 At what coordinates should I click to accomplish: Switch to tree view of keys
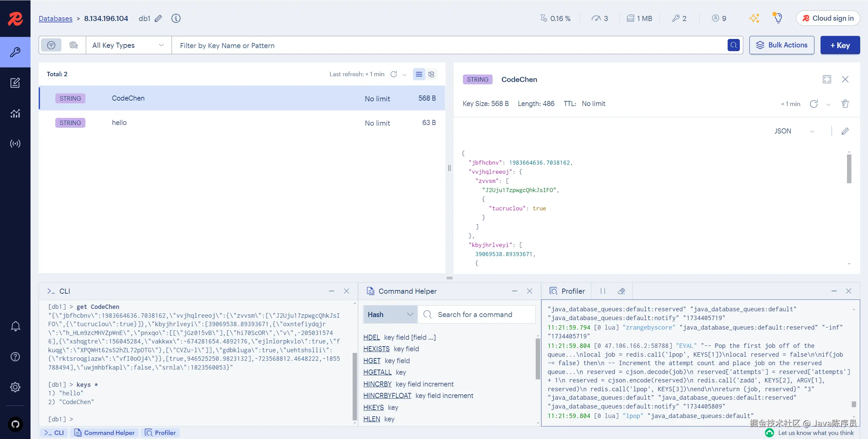coord(431,74)
